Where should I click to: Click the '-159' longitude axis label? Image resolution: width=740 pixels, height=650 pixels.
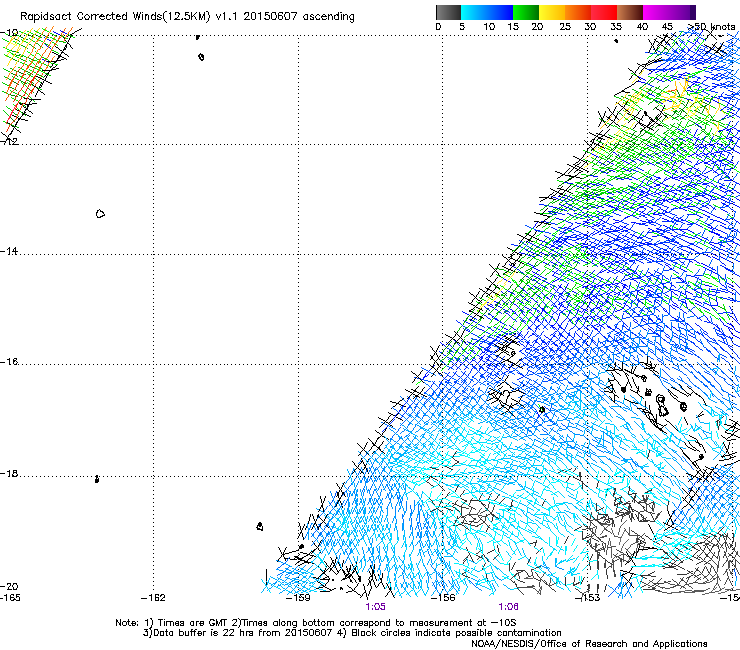(298, 598)
